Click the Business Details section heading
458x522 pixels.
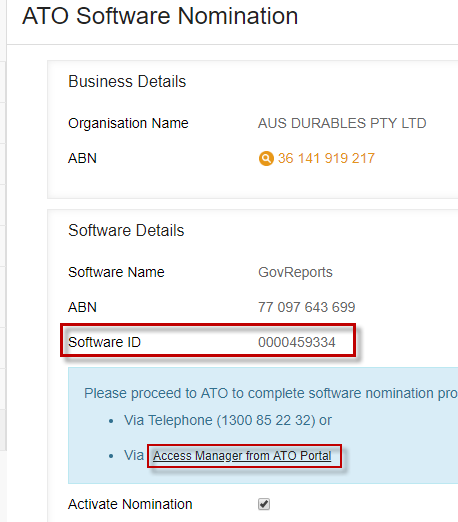click(127, 81)
